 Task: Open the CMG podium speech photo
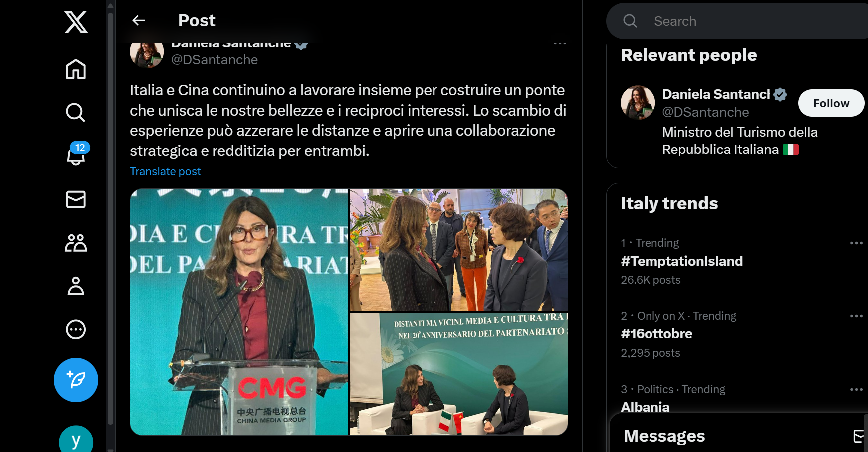tap(239, 311)
